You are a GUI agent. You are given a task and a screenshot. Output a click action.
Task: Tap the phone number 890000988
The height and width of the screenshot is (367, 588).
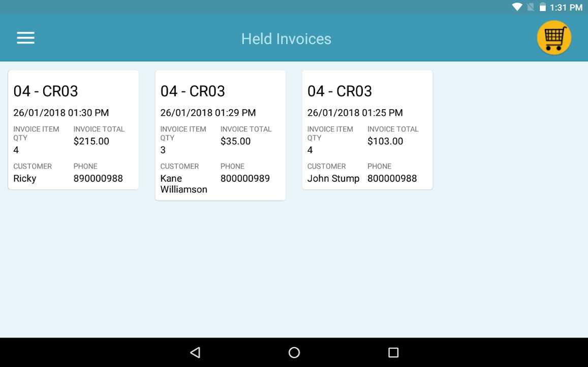[98, 178]
